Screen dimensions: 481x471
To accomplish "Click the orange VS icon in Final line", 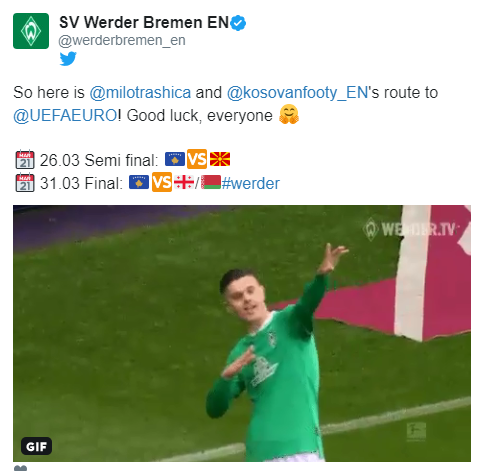I will [x=162, y=182].
